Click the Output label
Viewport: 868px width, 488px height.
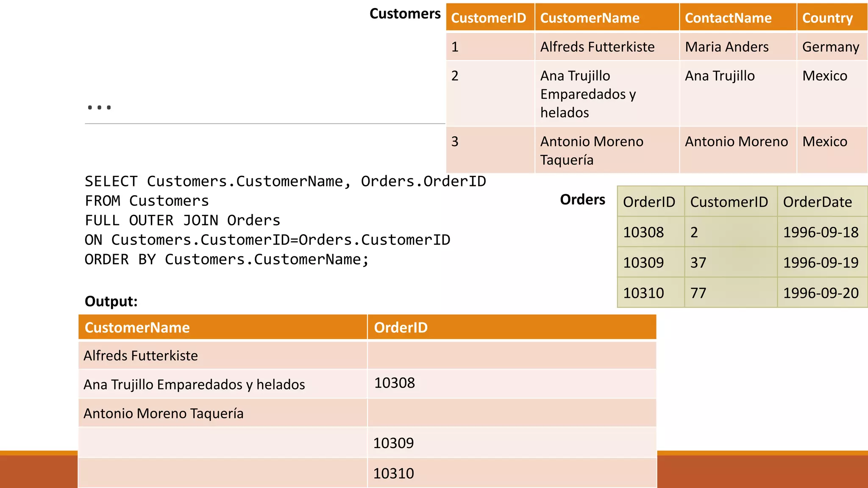(111, 301)
